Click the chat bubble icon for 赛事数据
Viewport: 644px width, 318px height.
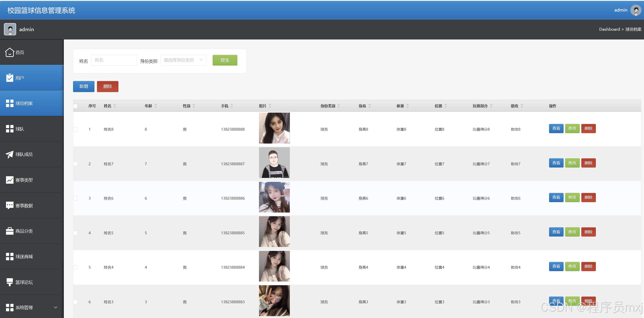[x=9, y=206]
